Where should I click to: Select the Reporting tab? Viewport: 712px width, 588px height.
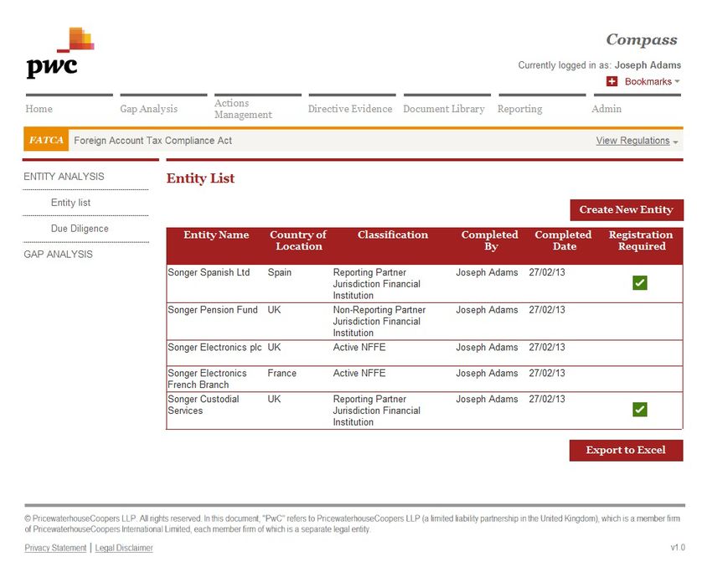point(519,109)
